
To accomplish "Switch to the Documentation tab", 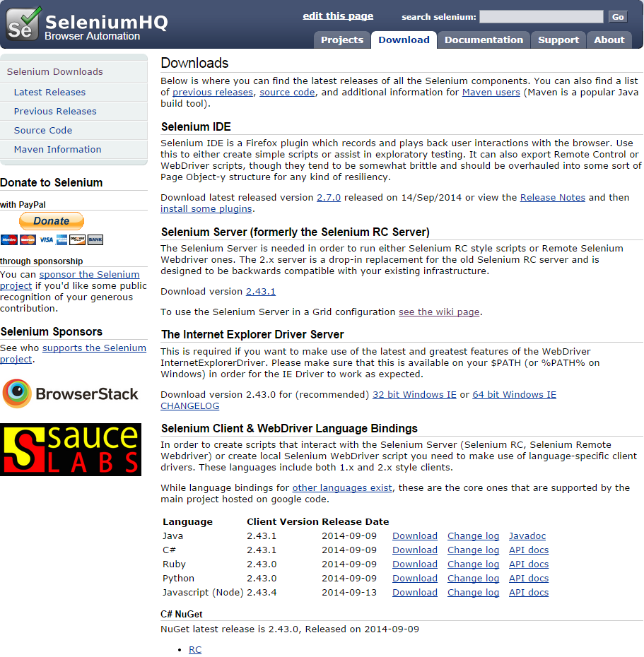I will [x=483, y=40].
